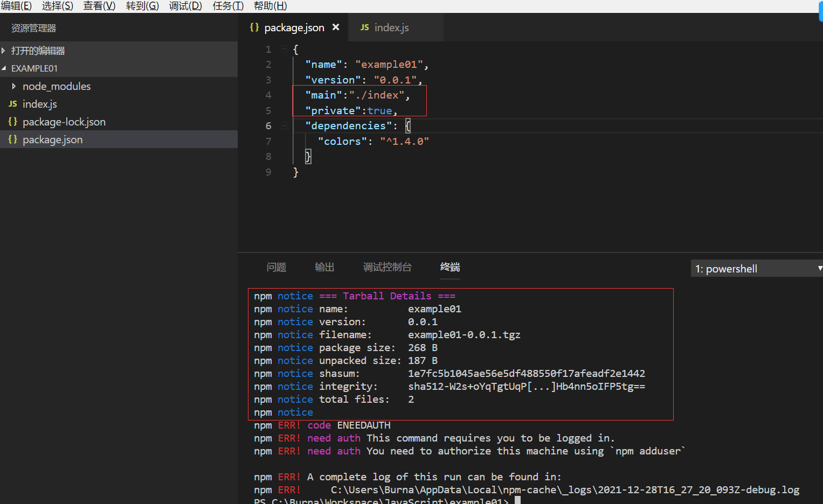Click the 资源管理器 panel title
823x504 pixels.
coord(33,28)
